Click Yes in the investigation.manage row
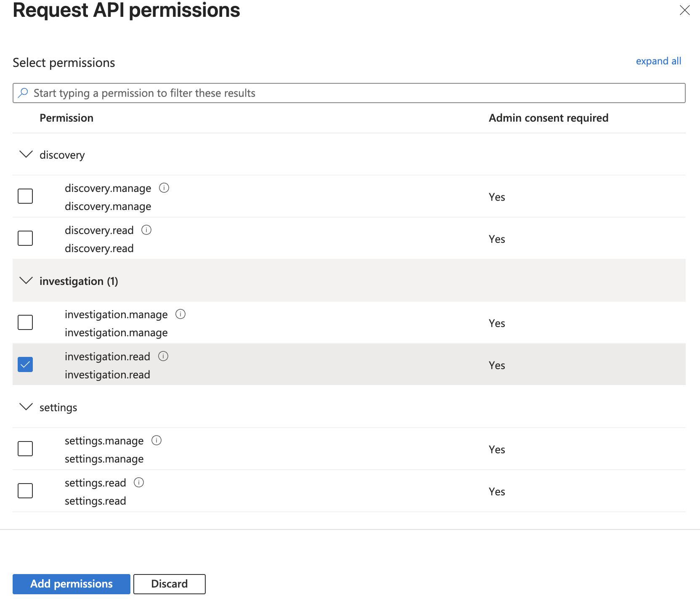Viewport: 700px width, 601px height. (497, 323)
